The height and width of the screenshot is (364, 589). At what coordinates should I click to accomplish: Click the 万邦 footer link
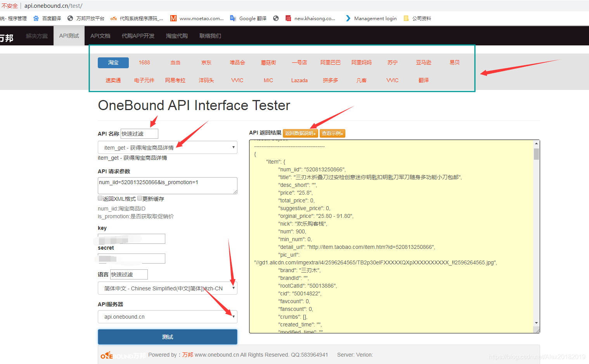(x=188, y=355)
